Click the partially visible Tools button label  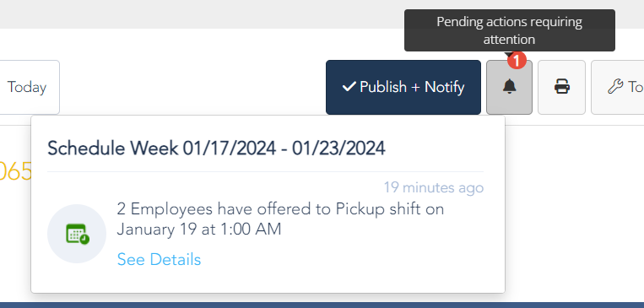(636, 87)
